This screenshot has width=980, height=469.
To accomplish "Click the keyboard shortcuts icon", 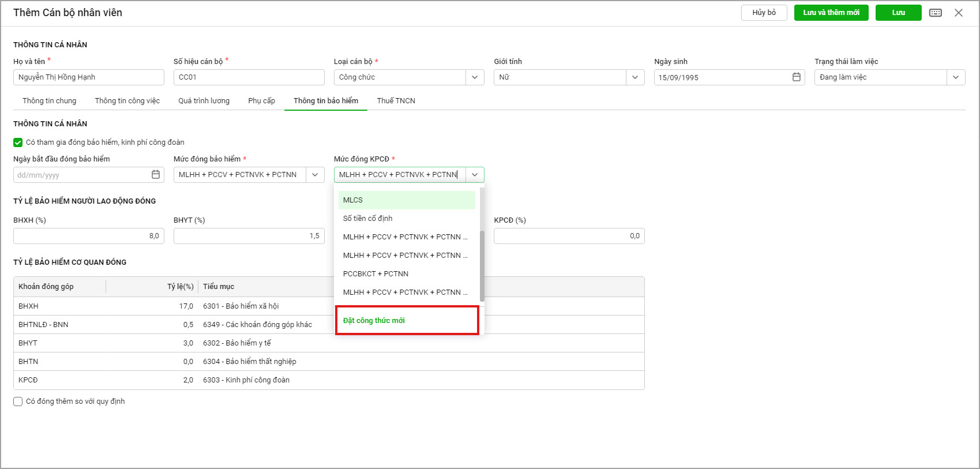I will pos(936,13).
